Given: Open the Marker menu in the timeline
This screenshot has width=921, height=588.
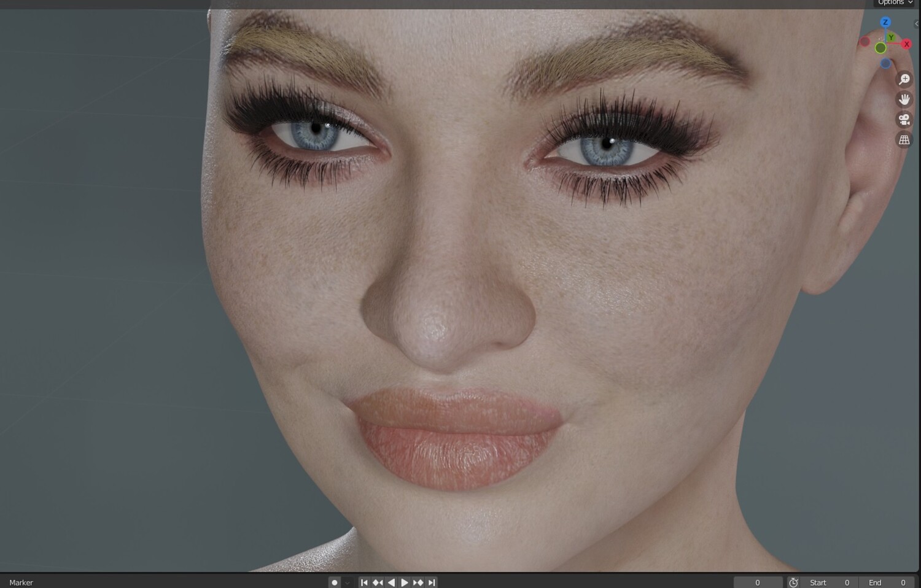Looking at the screenshot, I should (x=21, y=582).
